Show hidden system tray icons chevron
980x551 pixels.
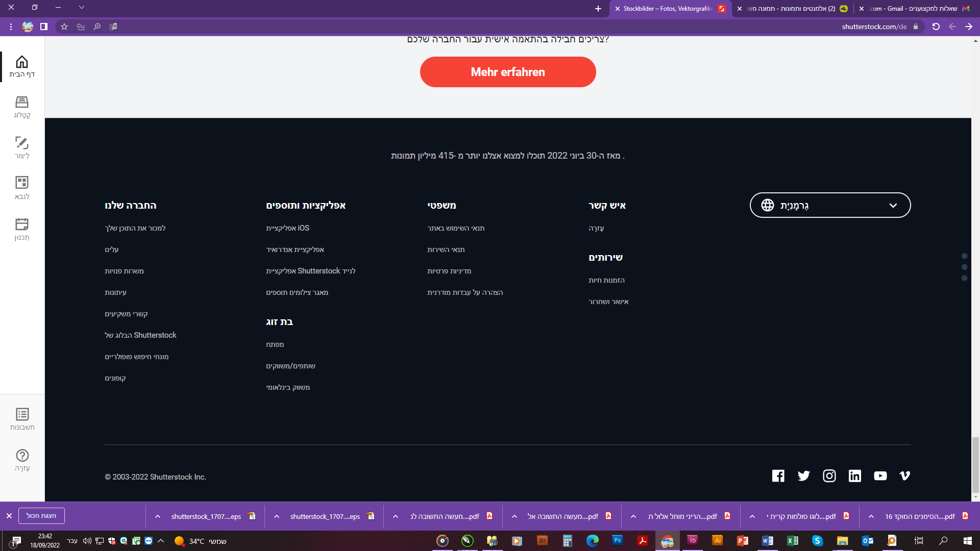click(161, 541)
